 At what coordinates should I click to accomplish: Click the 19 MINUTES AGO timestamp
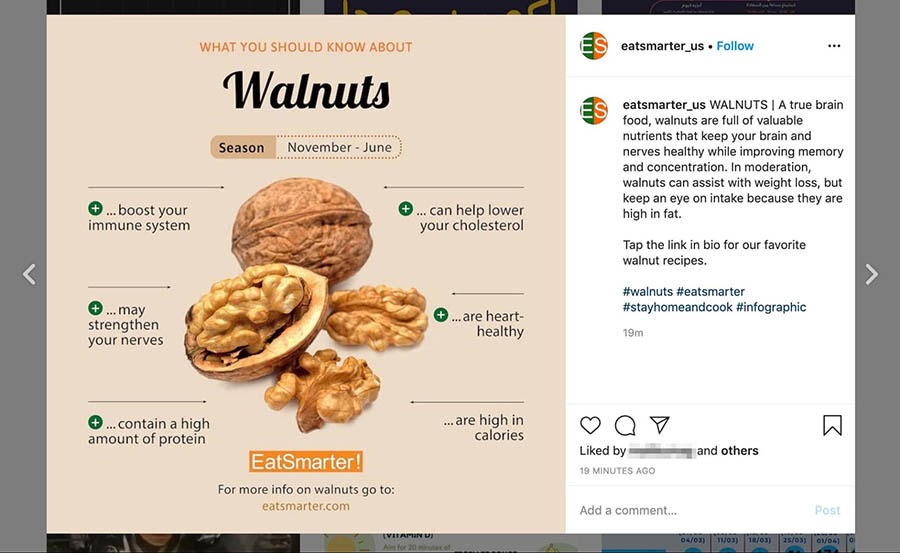(617, 471)
